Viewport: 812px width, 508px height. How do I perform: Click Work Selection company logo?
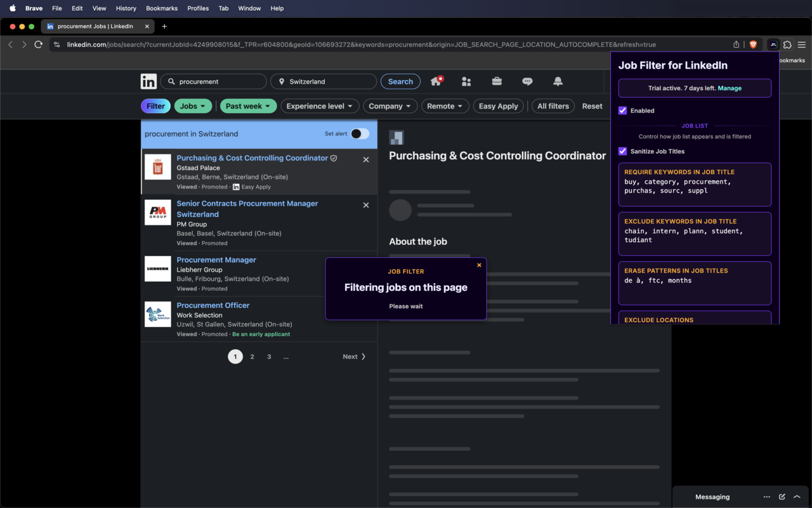point(158,314)
